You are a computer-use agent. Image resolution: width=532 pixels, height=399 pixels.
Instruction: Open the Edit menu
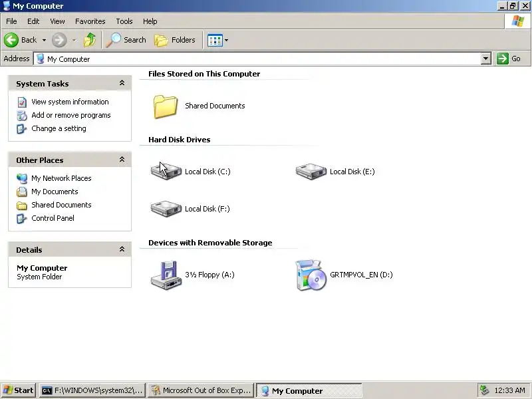[33, 21]
